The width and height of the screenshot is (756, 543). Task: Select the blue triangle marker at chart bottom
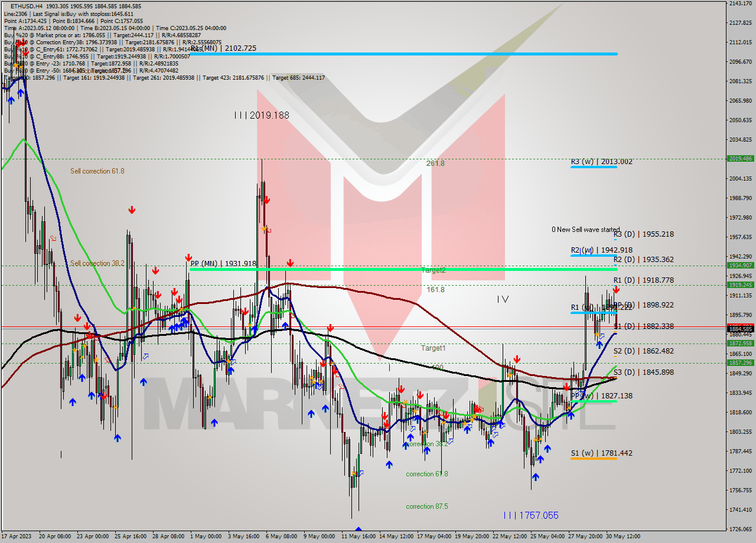[358, 529]
